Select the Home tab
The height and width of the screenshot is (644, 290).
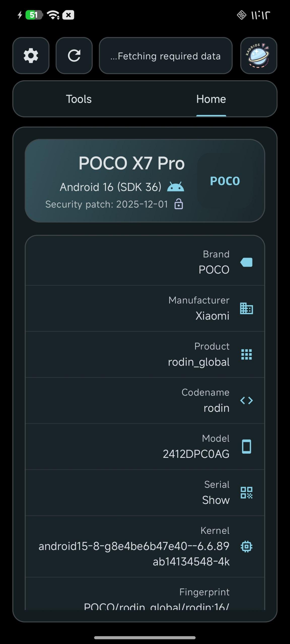pyautogui.click(x=211, y=99)
